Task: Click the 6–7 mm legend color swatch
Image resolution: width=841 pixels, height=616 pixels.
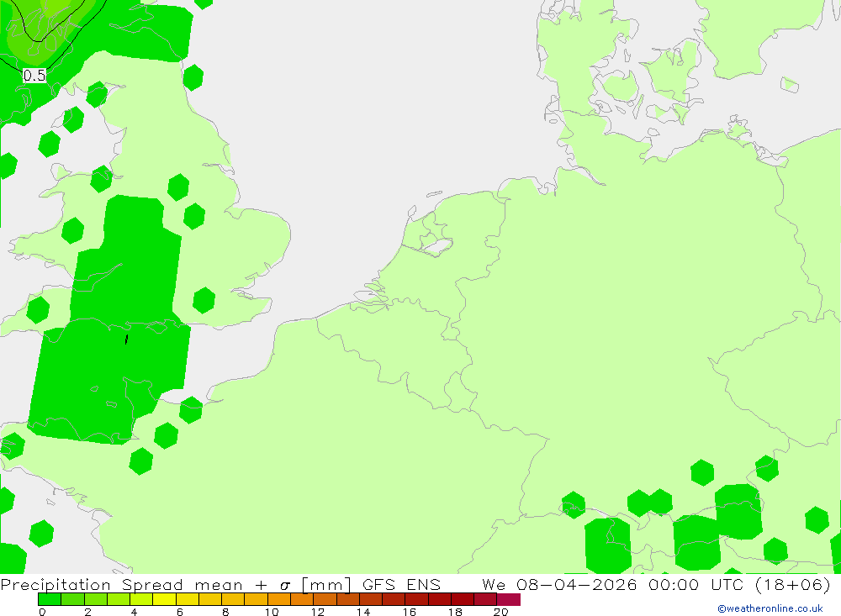Action: (188, 599)
